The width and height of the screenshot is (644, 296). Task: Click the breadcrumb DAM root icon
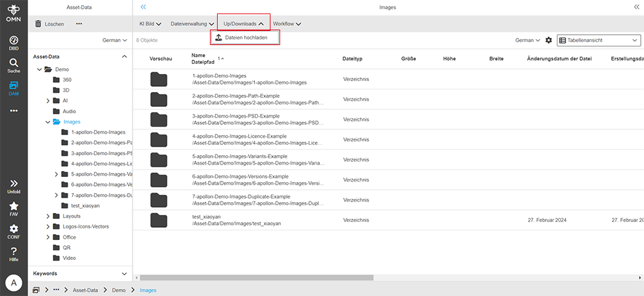[x=36, y=290]
